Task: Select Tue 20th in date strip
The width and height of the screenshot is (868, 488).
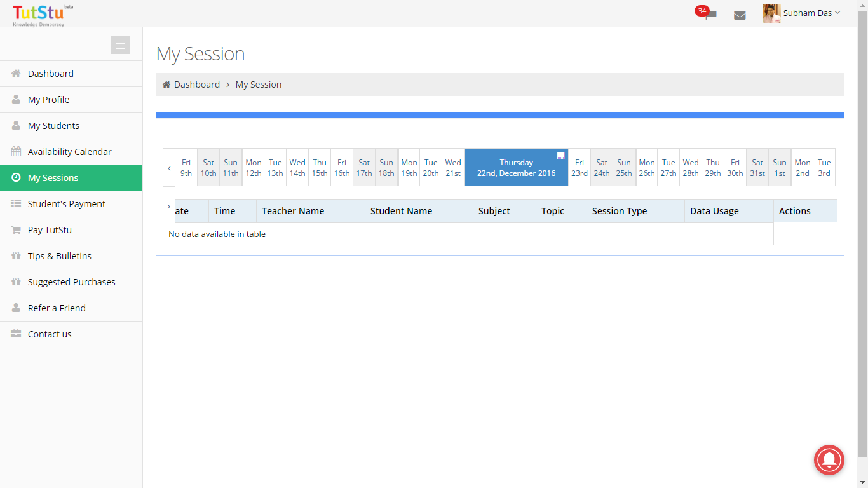Action: pyautogui.click(x=431, y=167)
